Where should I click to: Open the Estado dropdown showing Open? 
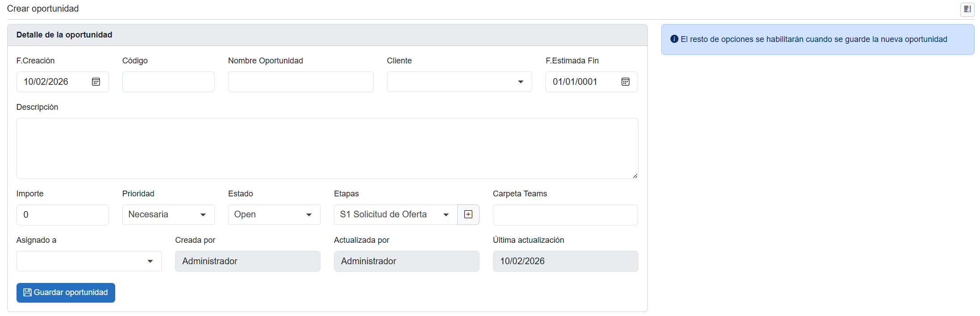pos(274,215)
